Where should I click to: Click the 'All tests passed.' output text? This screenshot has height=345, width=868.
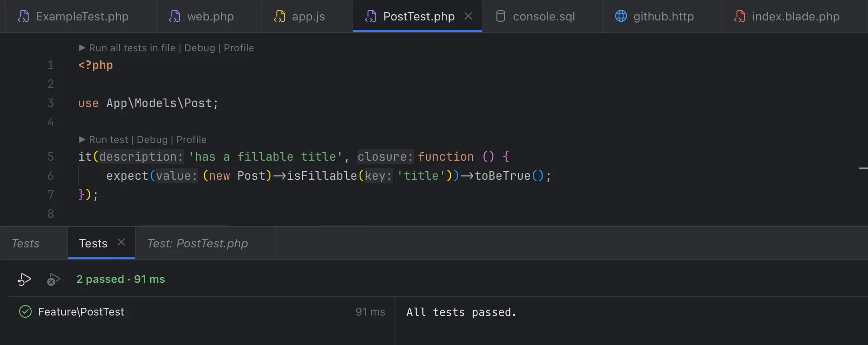[461, 312]
